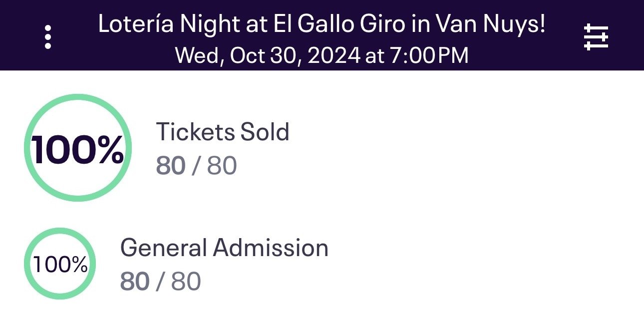
Task: Tap the bold 80 in General Admission
Action: (x=135, y=282)
